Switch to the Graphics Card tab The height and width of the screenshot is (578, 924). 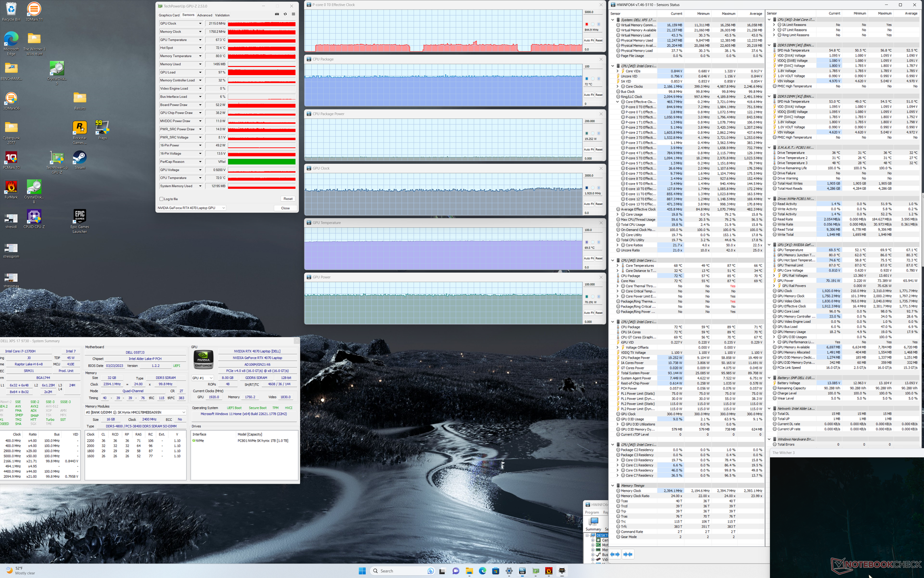click(169, 15)
